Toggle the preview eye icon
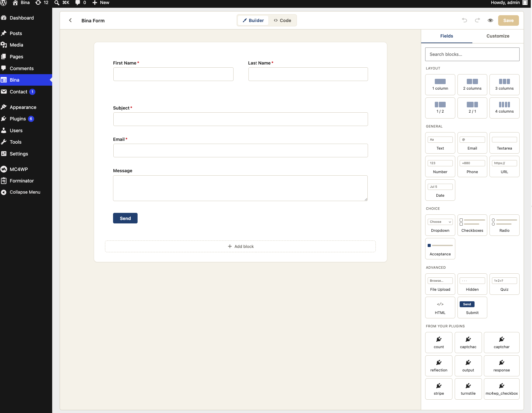Image resolution: width=532 pixels, height=413 pixels. (490, 20)
